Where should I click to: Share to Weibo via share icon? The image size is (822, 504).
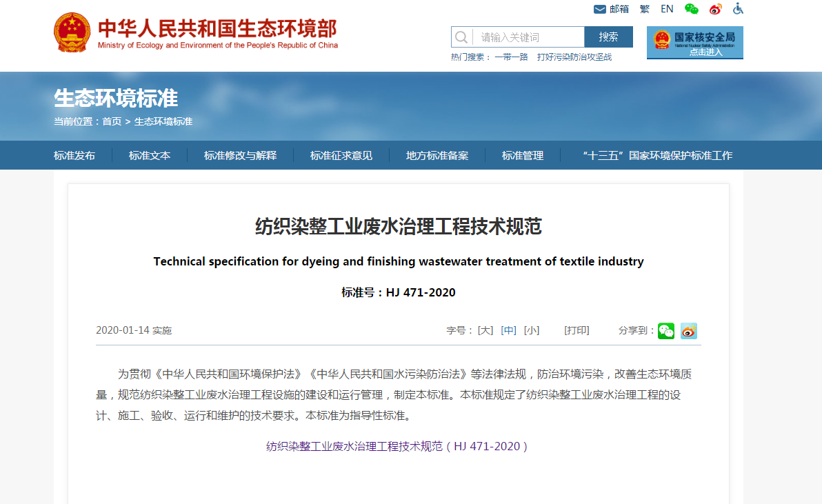pyautogui.click(x=688, y=331)
